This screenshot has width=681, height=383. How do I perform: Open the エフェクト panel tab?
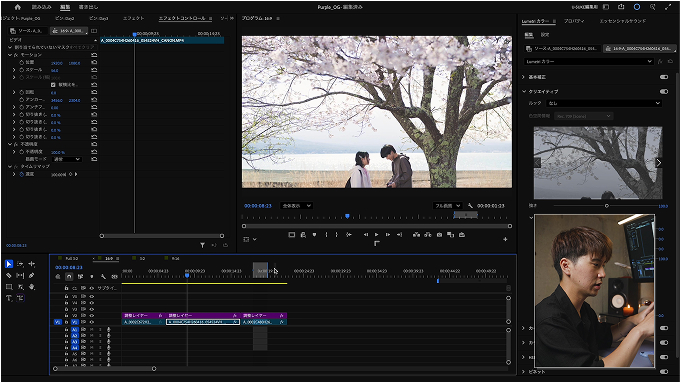point(133,18)
